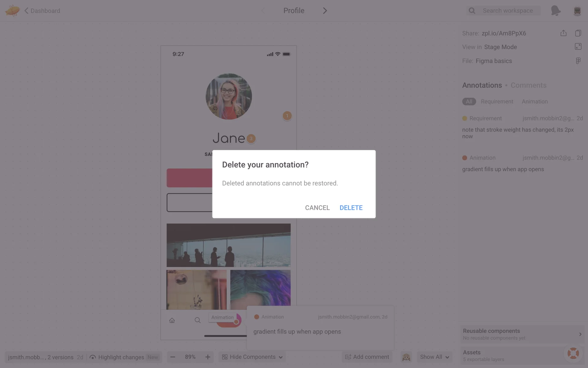This screenshot has height=368, width=588.
Task: Open the Hide Components dropdown
Action: point(252,357)
